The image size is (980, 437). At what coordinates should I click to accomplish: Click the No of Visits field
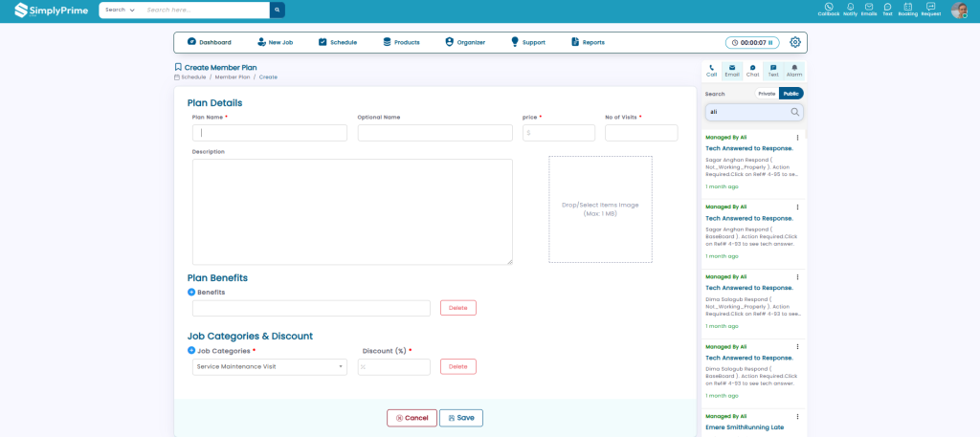coord(641,132)
